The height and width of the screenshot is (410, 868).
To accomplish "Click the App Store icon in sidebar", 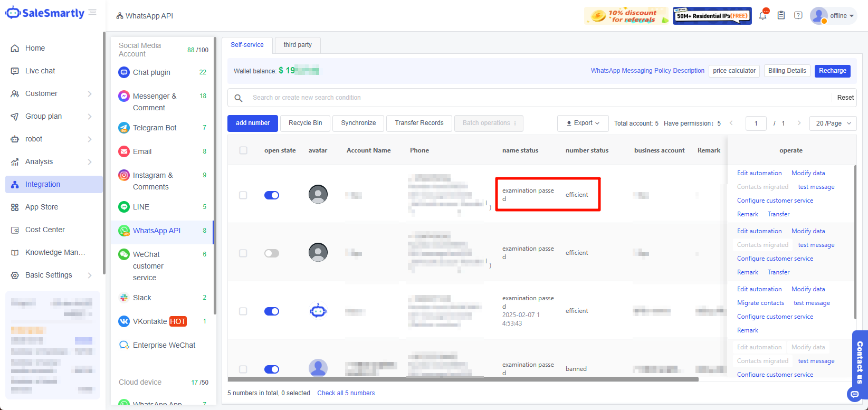I will (15, 207).
